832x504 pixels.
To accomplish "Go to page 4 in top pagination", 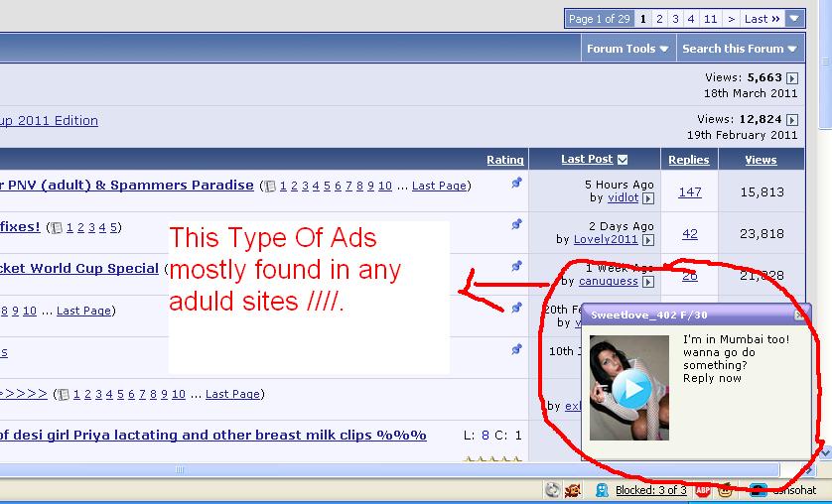I will [691, 19].
